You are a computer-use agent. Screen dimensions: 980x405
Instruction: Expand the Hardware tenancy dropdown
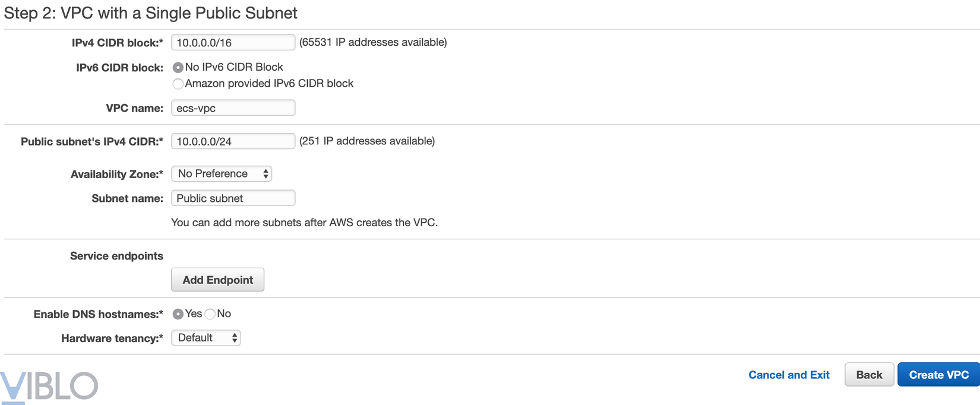[206, 338]
